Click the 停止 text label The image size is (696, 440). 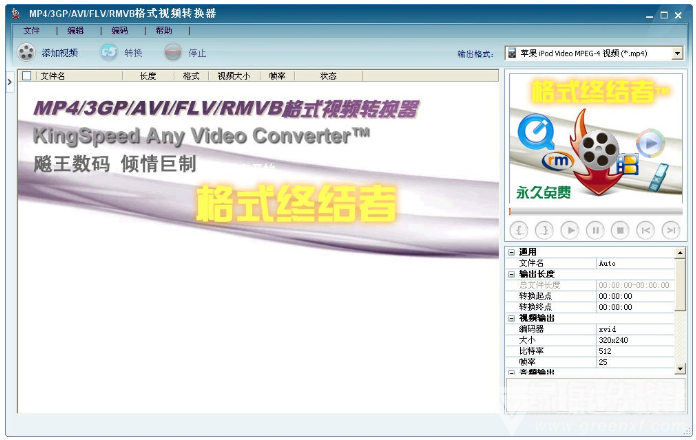coord(197,53)
